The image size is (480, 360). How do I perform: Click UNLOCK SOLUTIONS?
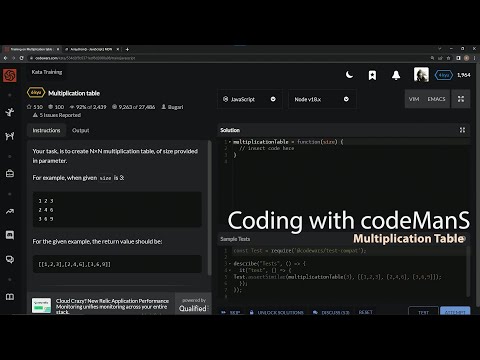[x=277, y=312]
